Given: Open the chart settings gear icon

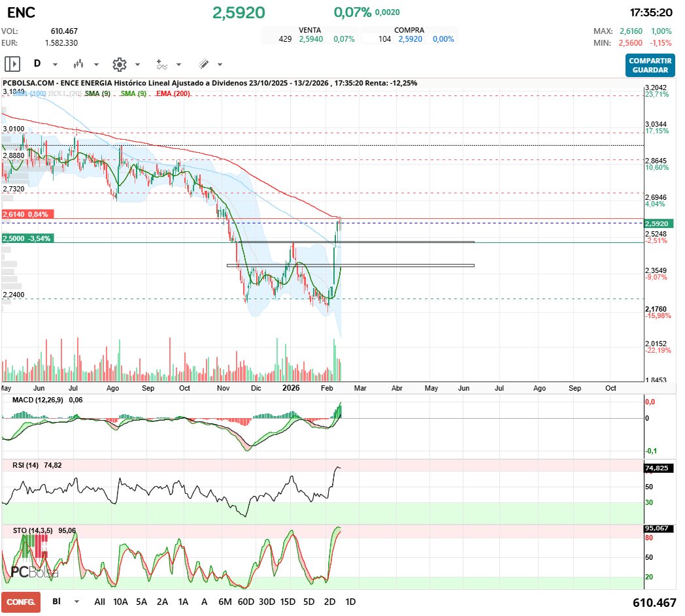Looking at the screenshot, I should [x=119, y=64].
